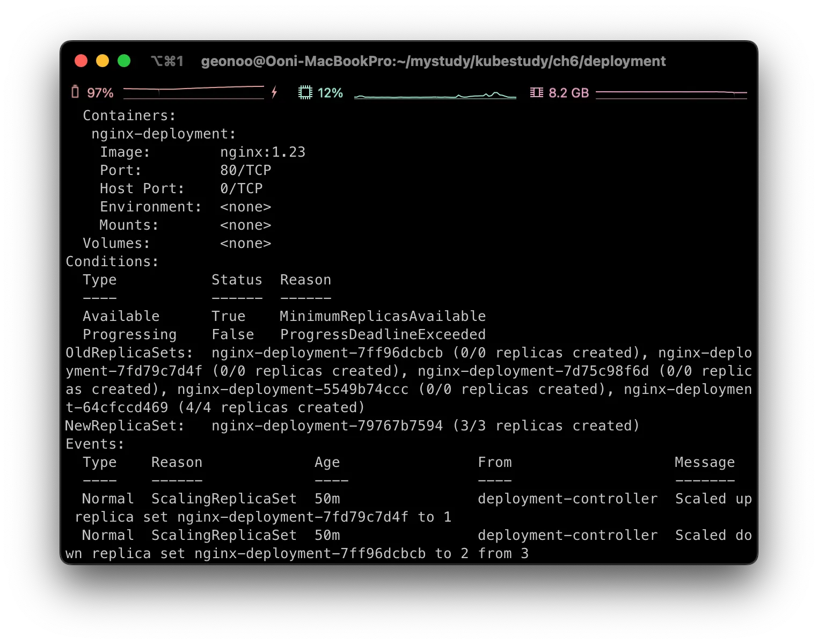Click the yellow minimize window button

pos(103,61)
